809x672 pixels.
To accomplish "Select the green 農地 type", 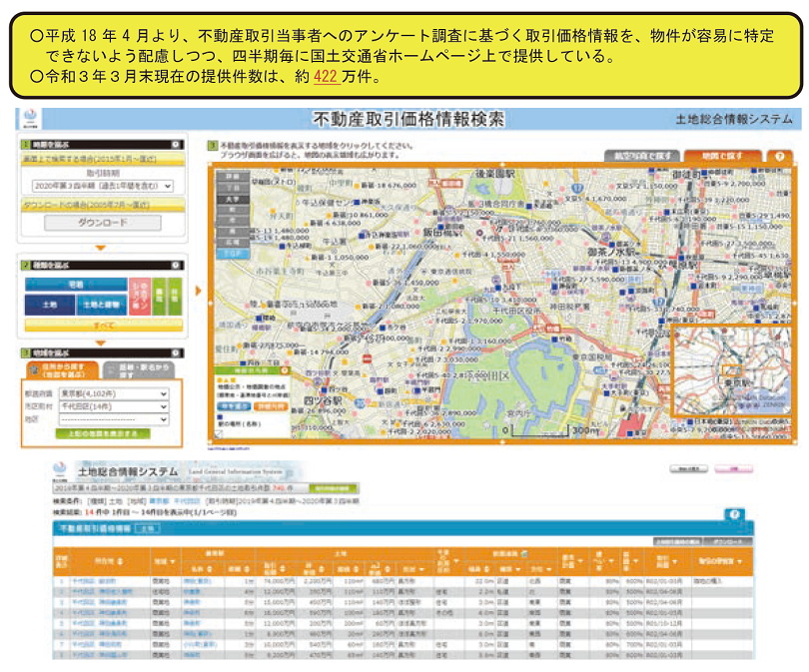I will coord(160,297).
